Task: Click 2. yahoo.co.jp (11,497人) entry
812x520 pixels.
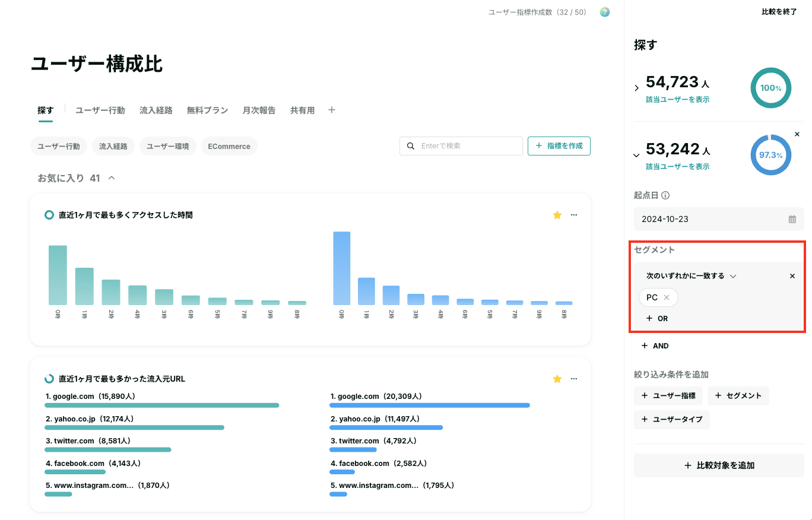Action: click(x=375, y=418)
